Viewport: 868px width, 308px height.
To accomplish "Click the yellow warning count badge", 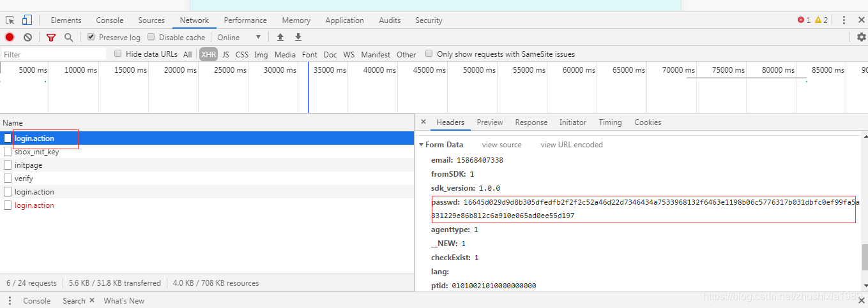I will coord(821,20).
